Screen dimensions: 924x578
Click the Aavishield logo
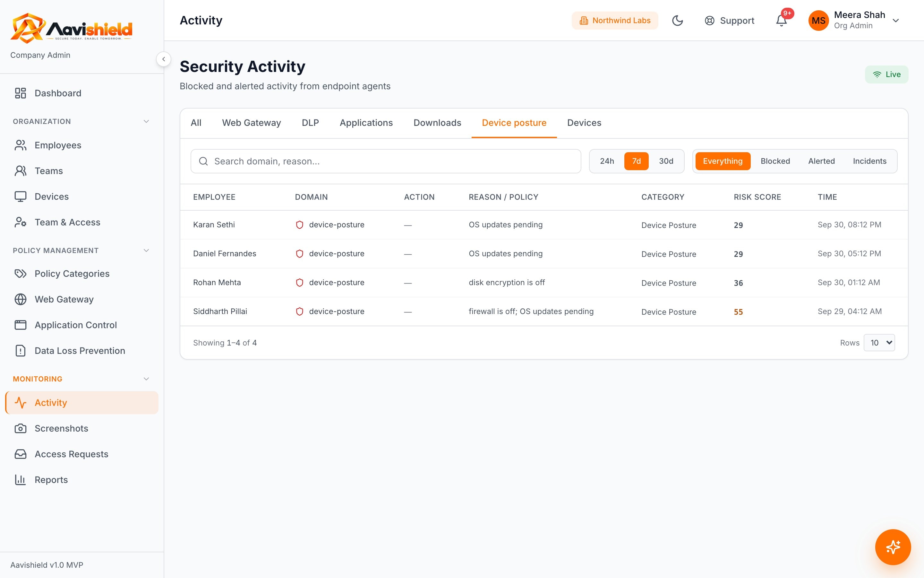tap(72, 28)
